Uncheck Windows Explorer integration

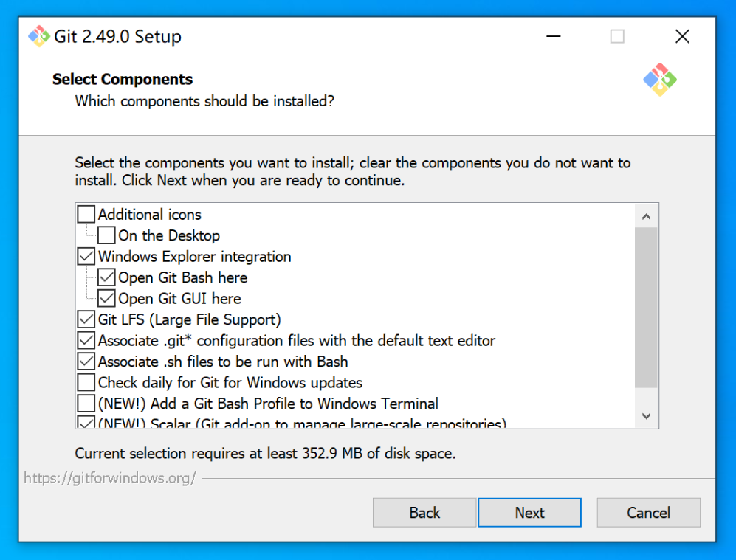86,257
